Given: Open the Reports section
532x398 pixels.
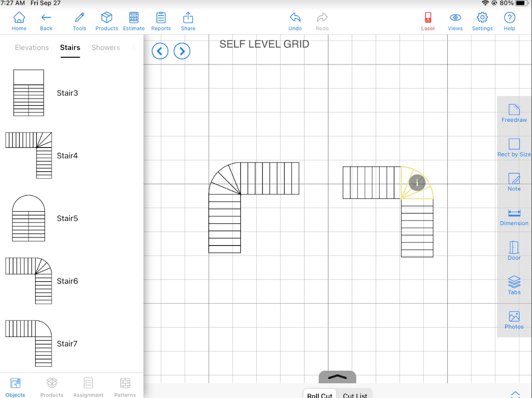Looking at the screenshot, I should click(x=161, y=22).
